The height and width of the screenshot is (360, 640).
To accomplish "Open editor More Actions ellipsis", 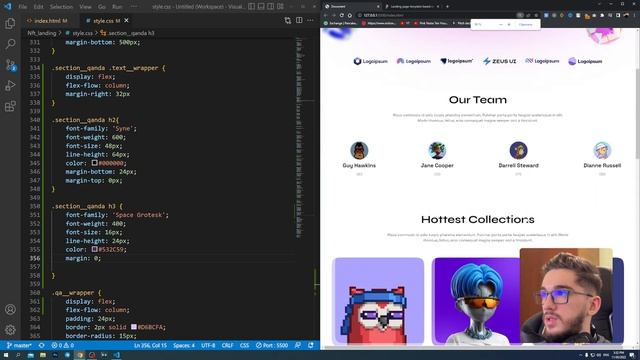I will point(311,20).
